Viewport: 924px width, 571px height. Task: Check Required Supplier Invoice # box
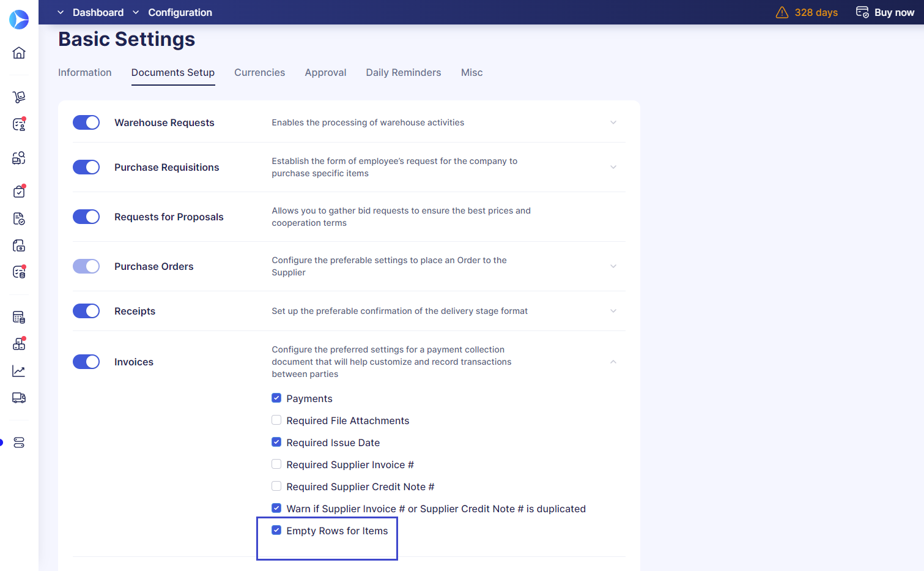pos(276,465)
